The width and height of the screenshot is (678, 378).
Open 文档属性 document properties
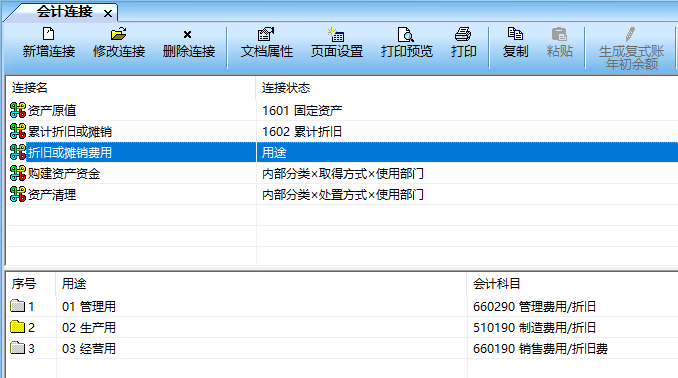[x=267, y=43]
